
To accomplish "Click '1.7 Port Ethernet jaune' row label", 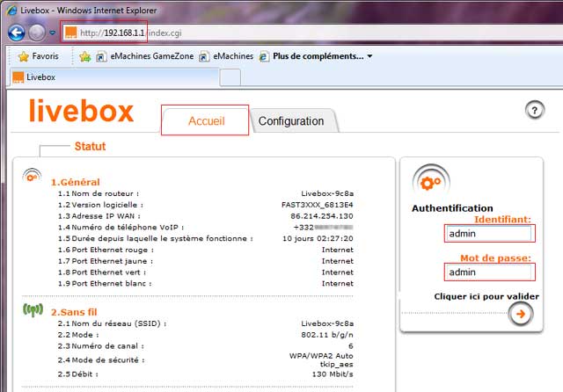I will [x=106, y=261].
